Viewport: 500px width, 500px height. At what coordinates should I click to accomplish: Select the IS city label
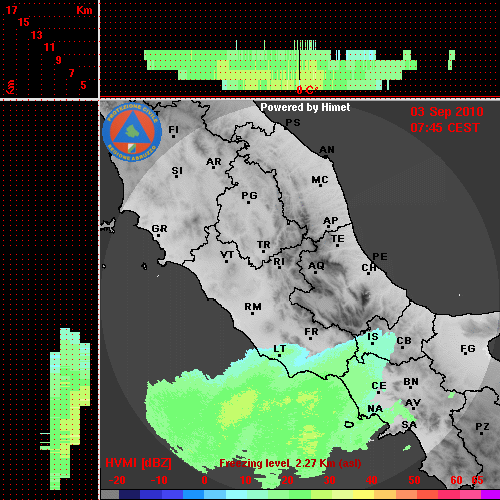tap(373, 337)
